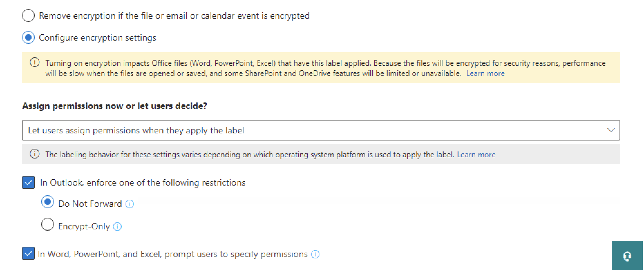Click the chevron arrow on the permissions dropdown

coord(611,130)
